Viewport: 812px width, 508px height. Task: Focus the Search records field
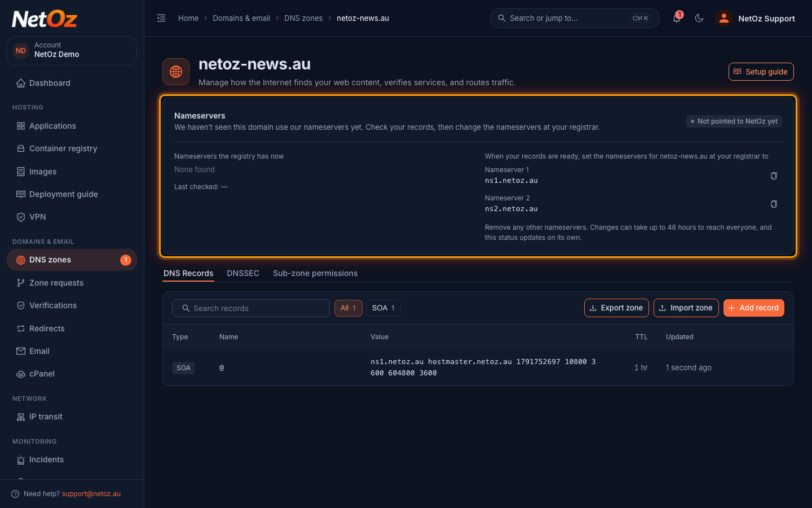(x=251, y=308)
